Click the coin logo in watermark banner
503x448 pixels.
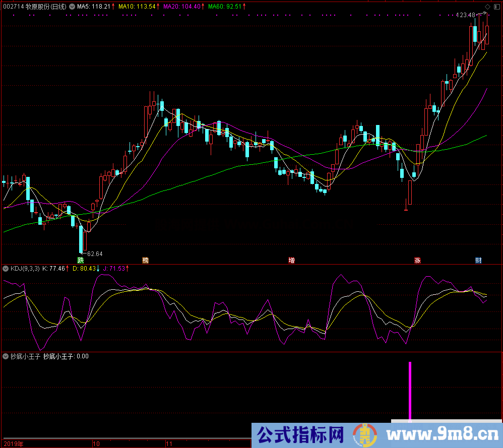pyautogui.click(x=365, y=434)
